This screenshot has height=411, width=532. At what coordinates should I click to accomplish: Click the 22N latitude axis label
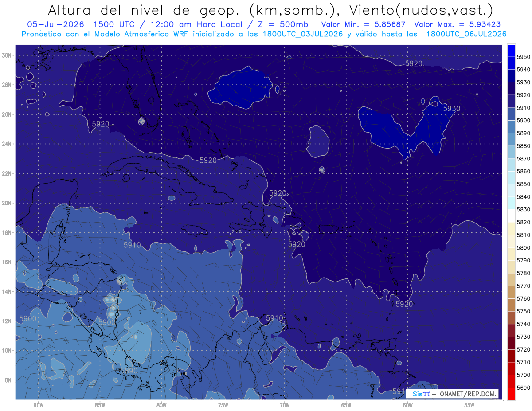coord(7,173)
